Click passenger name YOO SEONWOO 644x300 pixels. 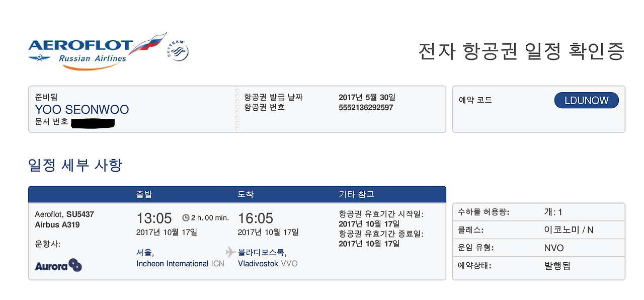(82, 110)
